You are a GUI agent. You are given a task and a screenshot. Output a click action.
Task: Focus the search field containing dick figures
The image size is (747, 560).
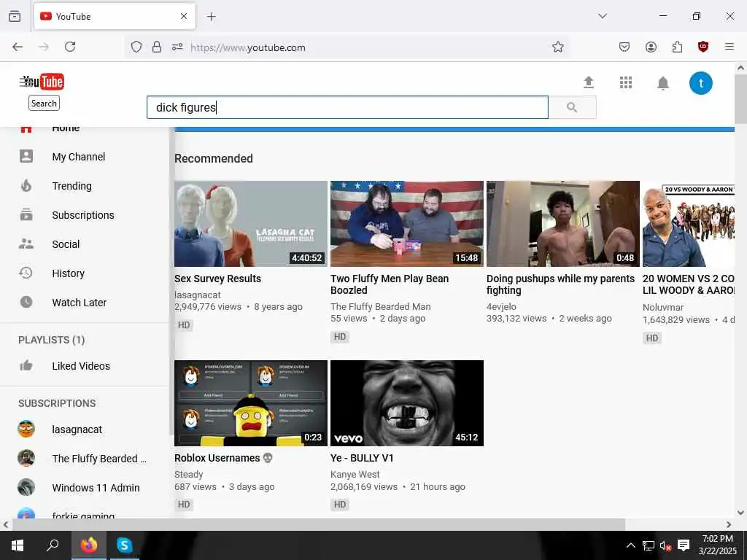tap(347, 107)
